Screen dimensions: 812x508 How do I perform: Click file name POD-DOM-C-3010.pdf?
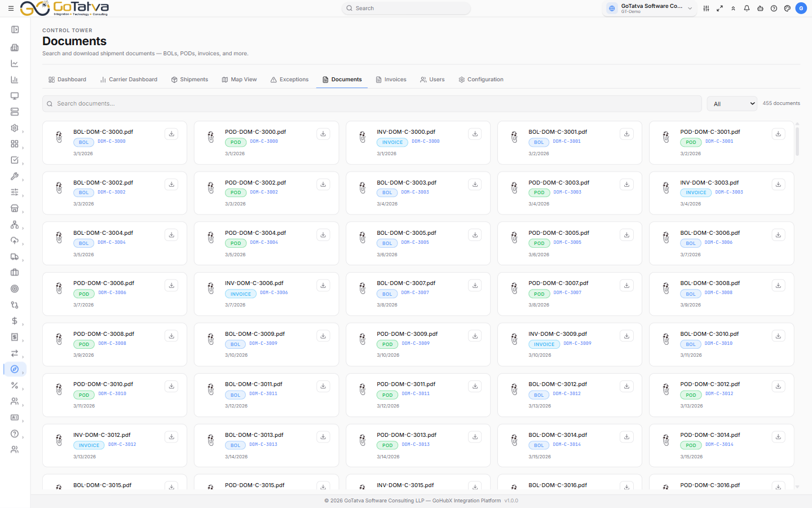pos(103,384)
